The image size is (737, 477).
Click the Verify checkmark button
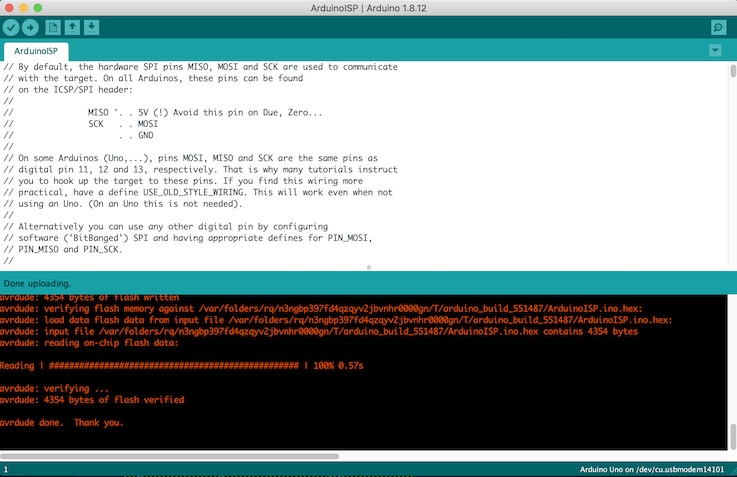[x=11, y=28]
